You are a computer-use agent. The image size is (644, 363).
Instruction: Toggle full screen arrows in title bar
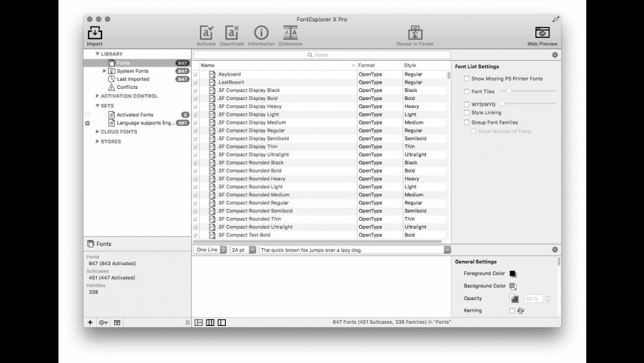tap(555, 19)
